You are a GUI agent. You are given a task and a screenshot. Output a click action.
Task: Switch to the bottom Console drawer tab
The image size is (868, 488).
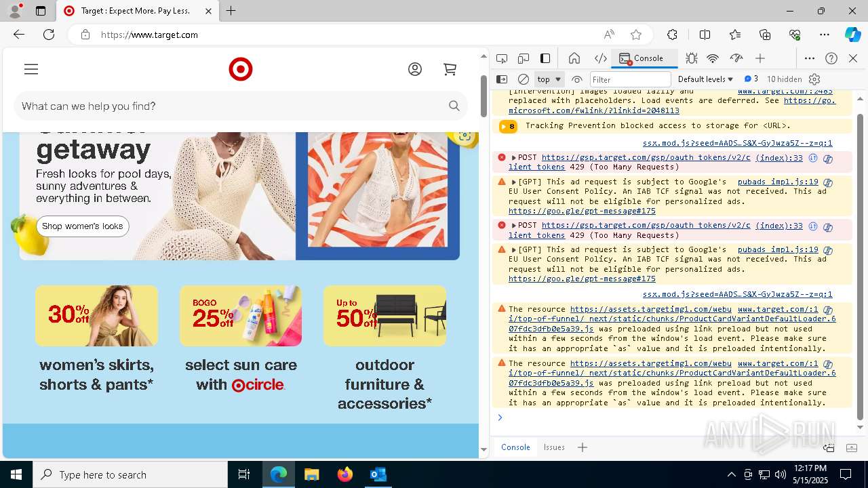[x=515, y=447]
